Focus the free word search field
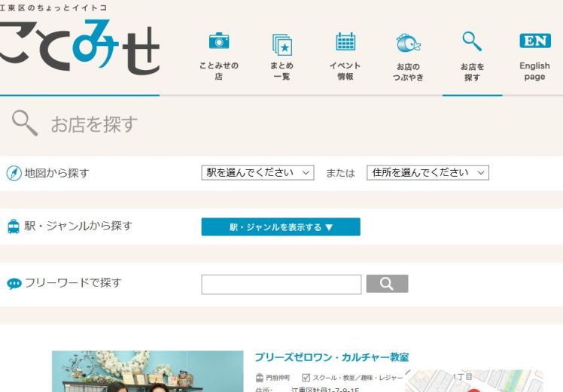The image size is (563, 392). 281,284
